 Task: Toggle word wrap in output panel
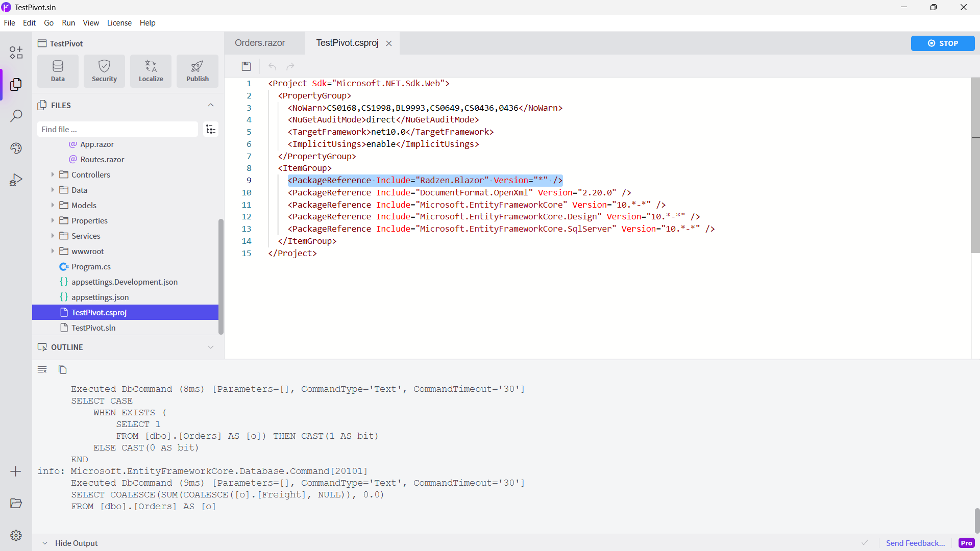42,369
